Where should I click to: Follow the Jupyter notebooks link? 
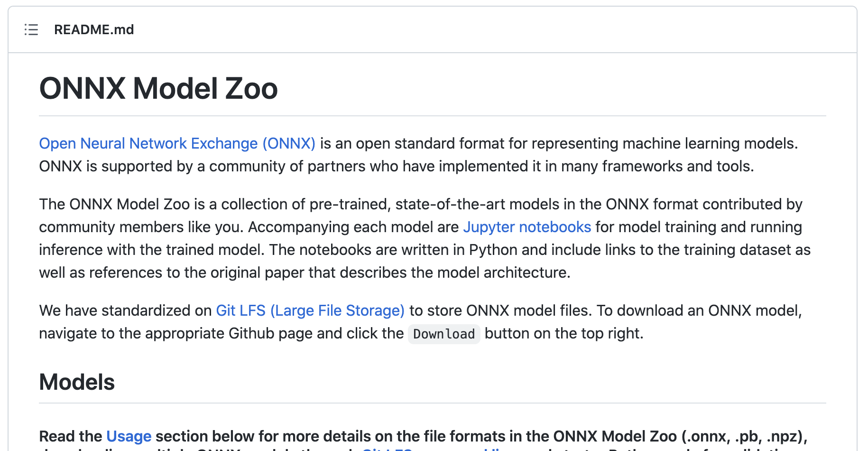[x=526, y=227]
